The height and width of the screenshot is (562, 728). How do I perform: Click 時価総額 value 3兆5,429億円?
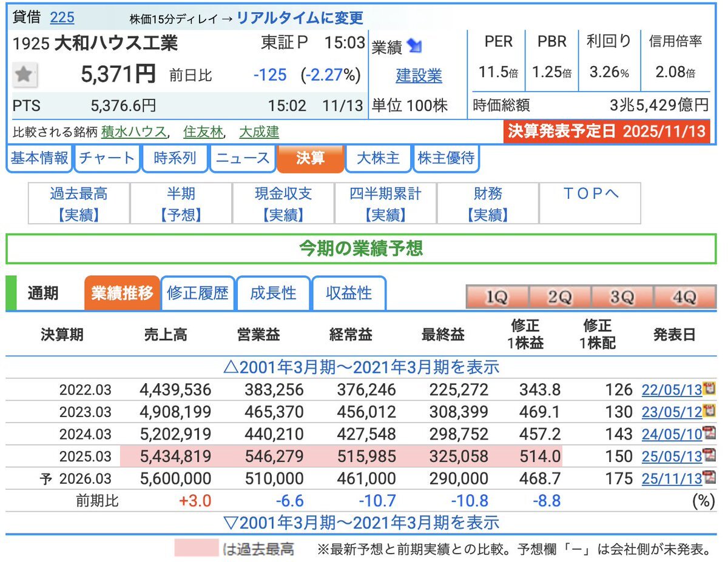click(x=659, y=105)
